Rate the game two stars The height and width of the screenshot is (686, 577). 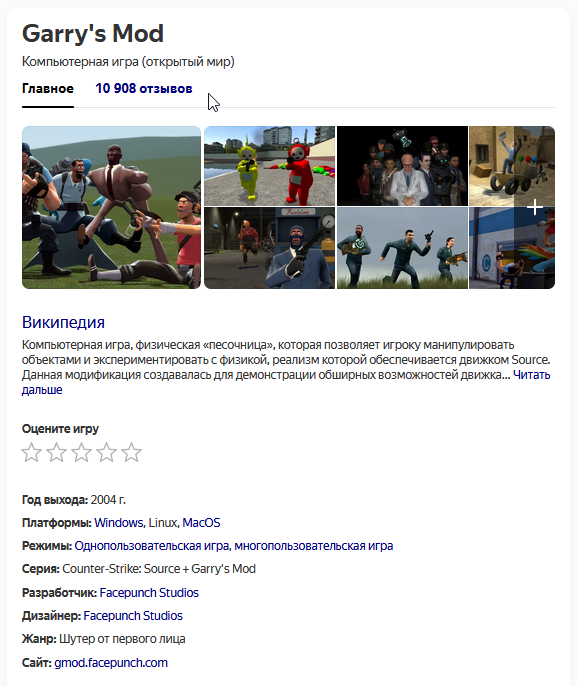click(56, 452)
